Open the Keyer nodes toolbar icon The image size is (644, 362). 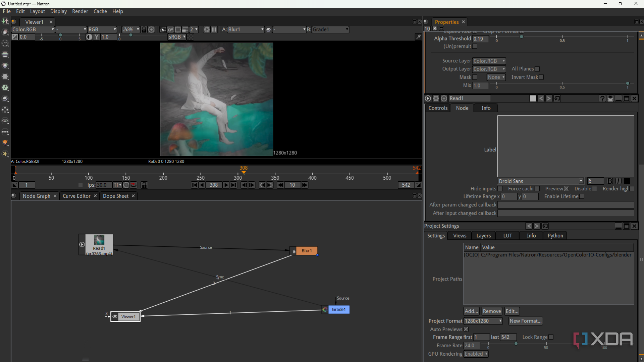[5, 87]
